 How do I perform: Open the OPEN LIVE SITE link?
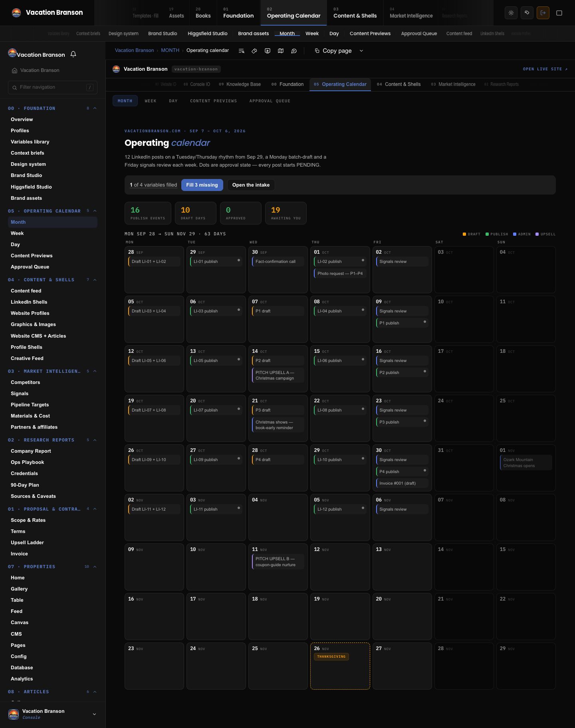[545, 69]
